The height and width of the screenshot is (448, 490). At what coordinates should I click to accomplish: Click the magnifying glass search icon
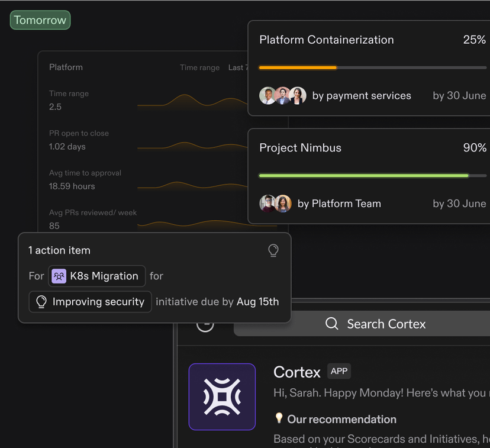click(331, 324)
